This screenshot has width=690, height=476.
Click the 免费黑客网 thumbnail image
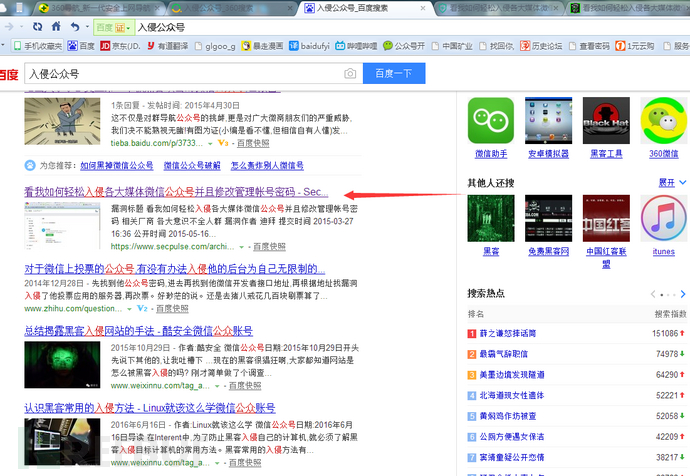pos(548,218)
